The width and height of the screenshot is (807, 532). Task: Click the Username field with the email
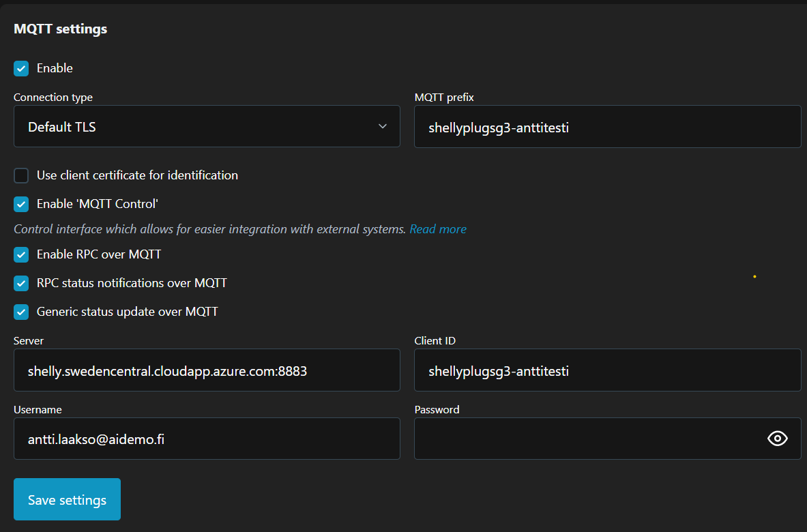[207, 439]
